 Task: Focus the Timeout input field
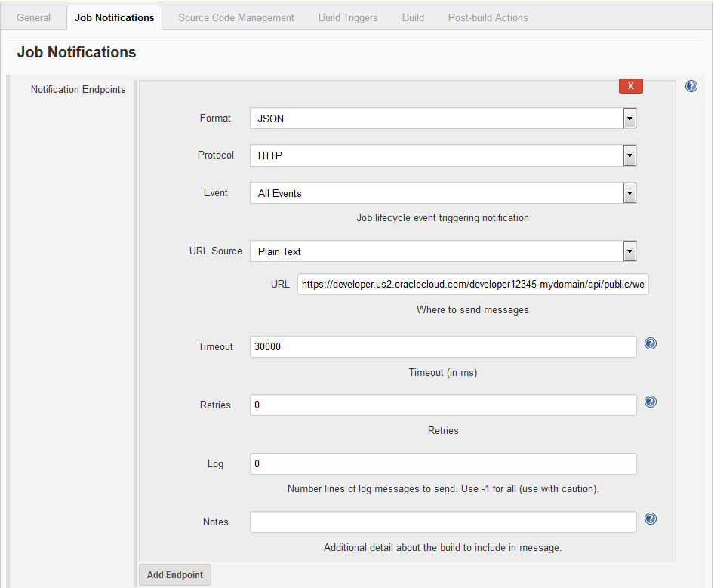(443, 347)
